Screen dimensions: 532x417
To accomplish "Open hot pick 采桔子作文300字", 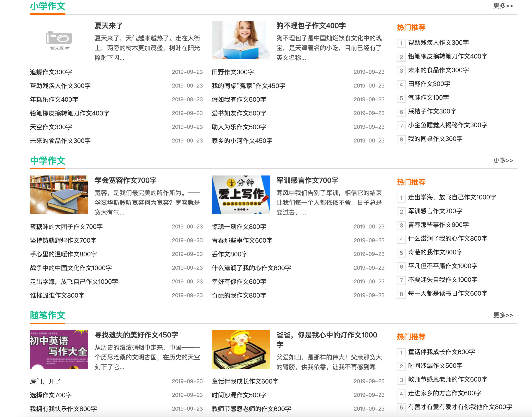I will click(x=432, y=111).
